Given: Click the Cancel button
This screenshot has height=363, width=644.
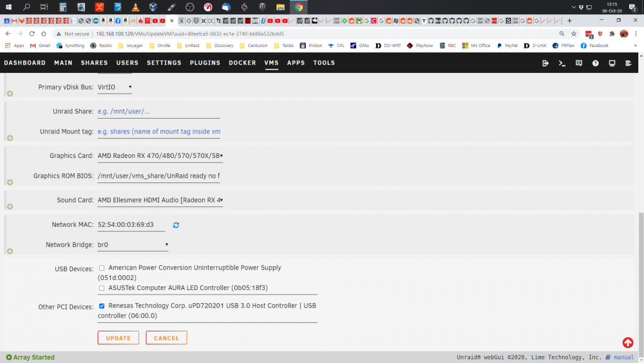Looking at the screenshot, I should (166, 338).
